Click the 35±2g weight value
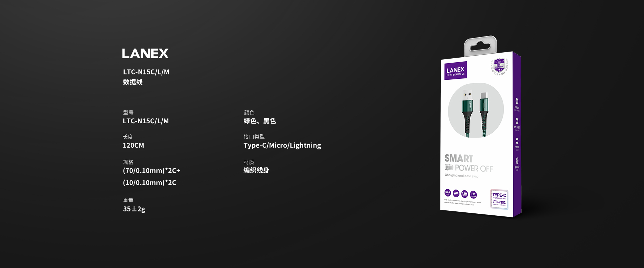The image size is (644, 268). (x=134, y=209)
